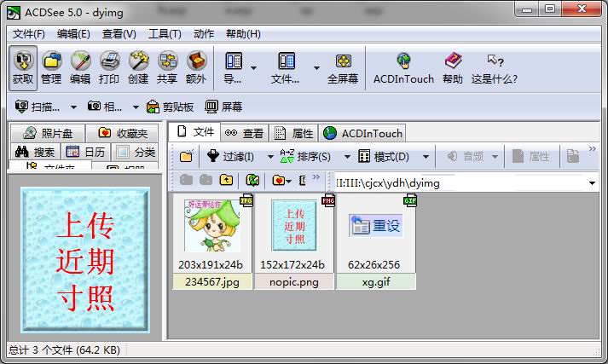
Task: Click the 扫描... scanner acquire button
Action: pyautogui.click(x=38, y=107)
